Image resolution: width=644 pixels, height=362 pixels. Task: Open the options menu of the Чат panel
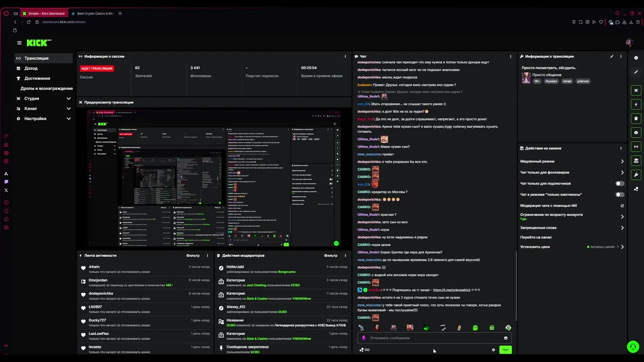pyautogui.click(x=511, y=56)
